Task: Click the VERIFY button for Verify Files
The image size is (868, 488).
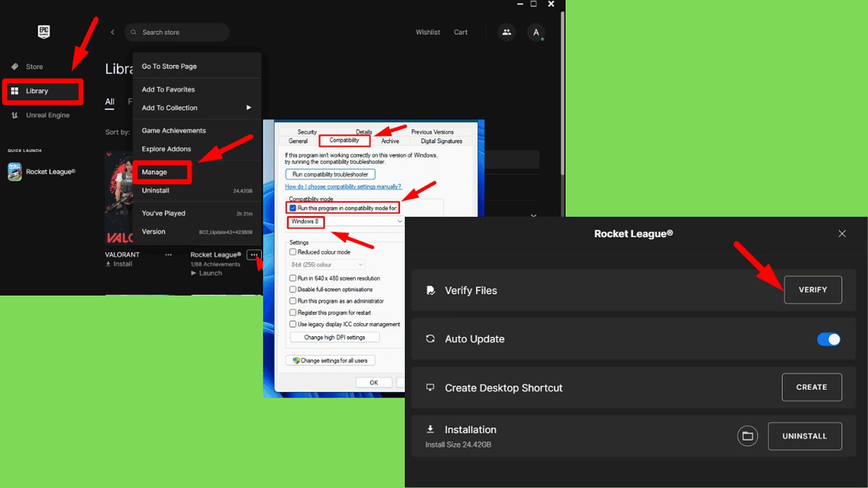Action: 813,289
